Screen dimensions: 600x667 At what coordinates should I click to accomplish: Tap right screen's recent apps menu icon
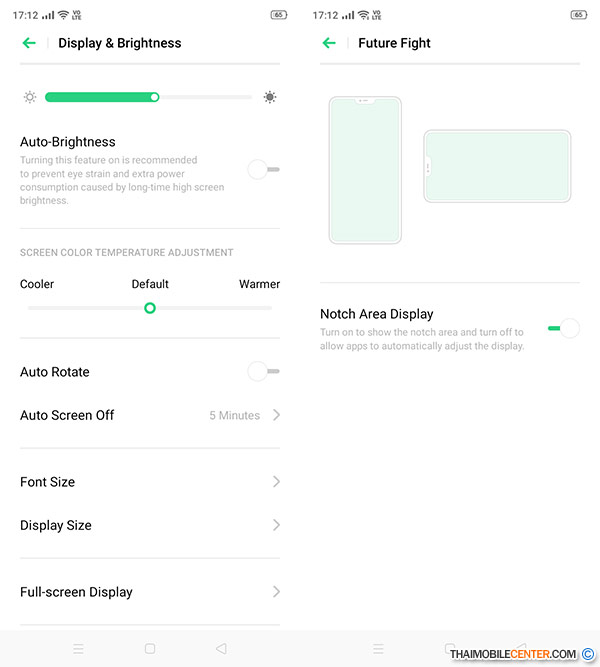[378, 649]
